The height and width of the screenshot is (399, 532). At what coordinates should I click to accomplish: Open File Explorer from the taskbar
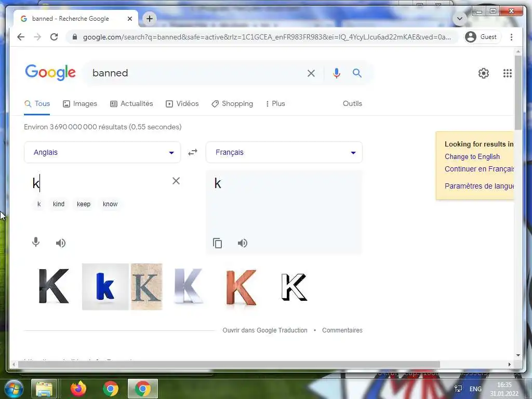click(44, 389)
